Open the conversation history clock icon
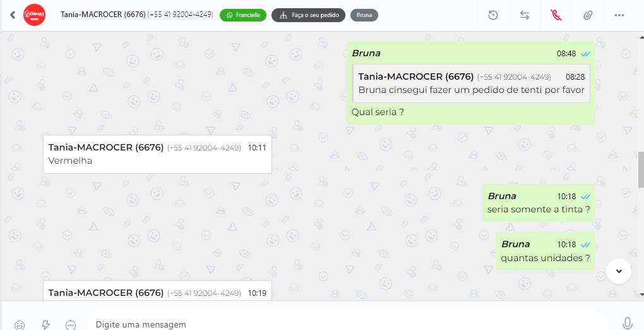The height and width of the screenshot is (330, 644). point(493,15)
